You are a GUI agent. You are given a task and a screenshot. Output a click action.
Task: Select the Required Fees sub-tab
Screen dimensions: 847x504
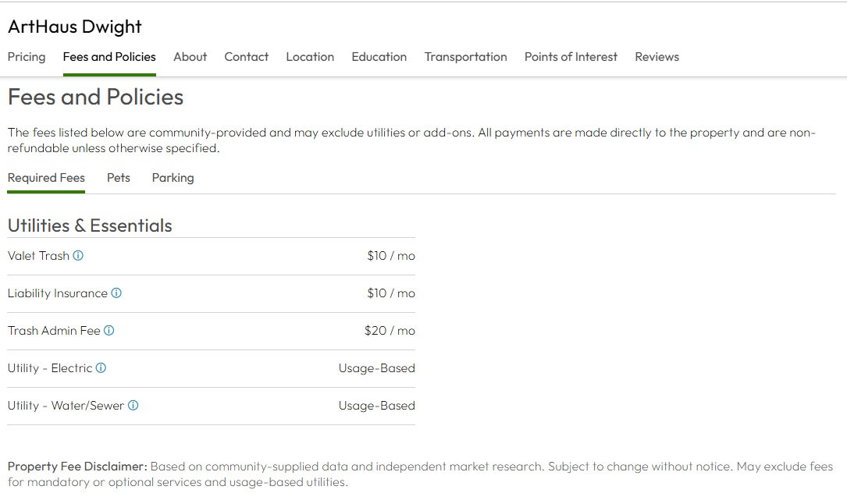pyautogui.click(x=46, y=178)
